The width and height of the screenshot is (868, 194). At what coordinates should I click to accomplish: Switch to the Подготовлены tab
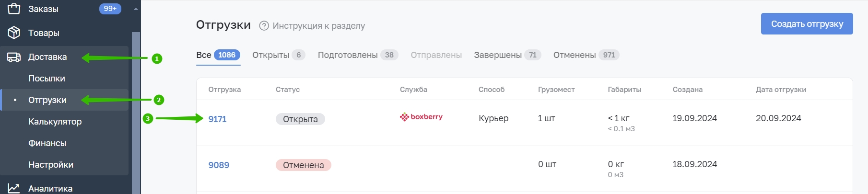[358, 55]
